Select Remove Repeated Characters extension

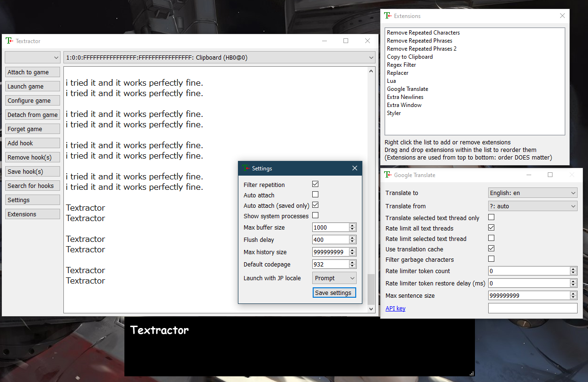[423, 33]
